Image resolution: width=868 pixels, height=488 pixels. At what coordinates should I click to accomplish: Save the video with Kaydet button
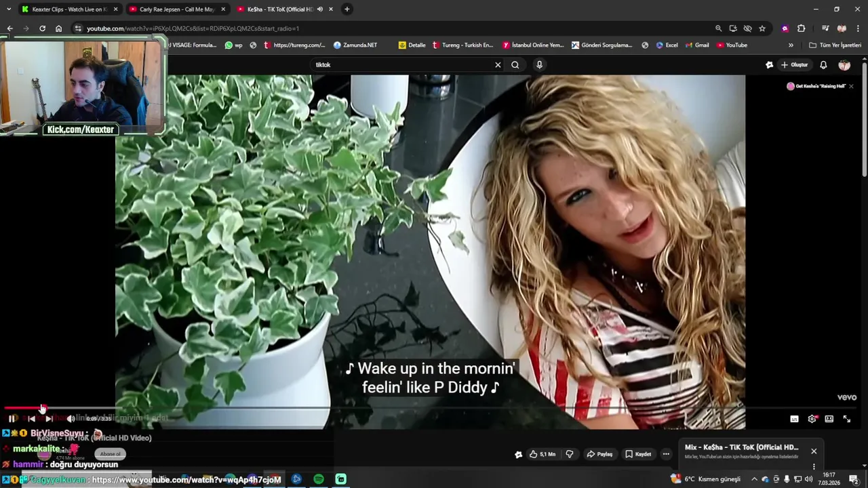[x=638, y=454]
